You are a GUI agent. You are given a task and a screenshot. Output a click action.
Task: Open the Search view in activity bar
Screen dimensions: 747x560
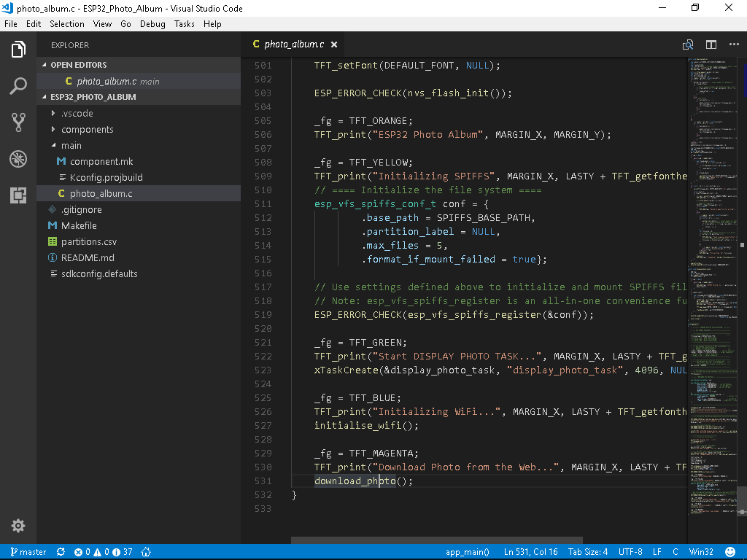point(18,86)
